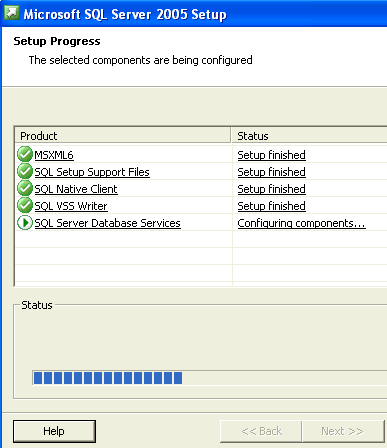Viewport: 387px width, 448px height.
Task: Click the disabled Next button
Action: [343, 431]
